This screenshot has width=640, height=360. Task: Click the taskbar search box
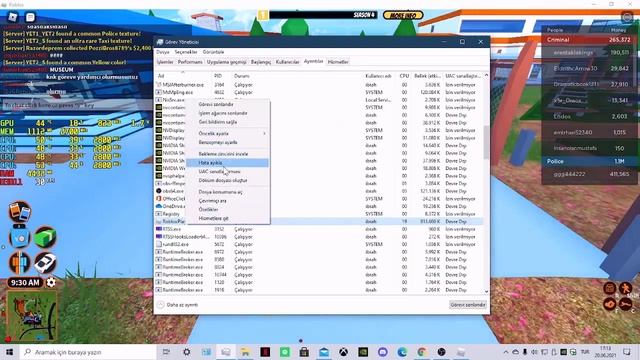click(88, 352)
